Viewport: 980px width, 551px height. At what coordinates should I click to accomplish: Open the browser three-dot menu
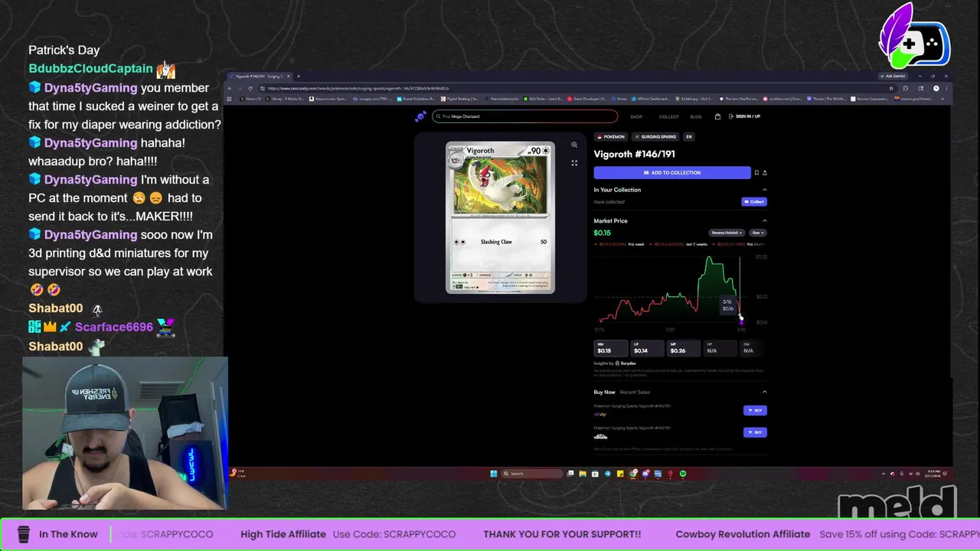(x=946, y=88)
